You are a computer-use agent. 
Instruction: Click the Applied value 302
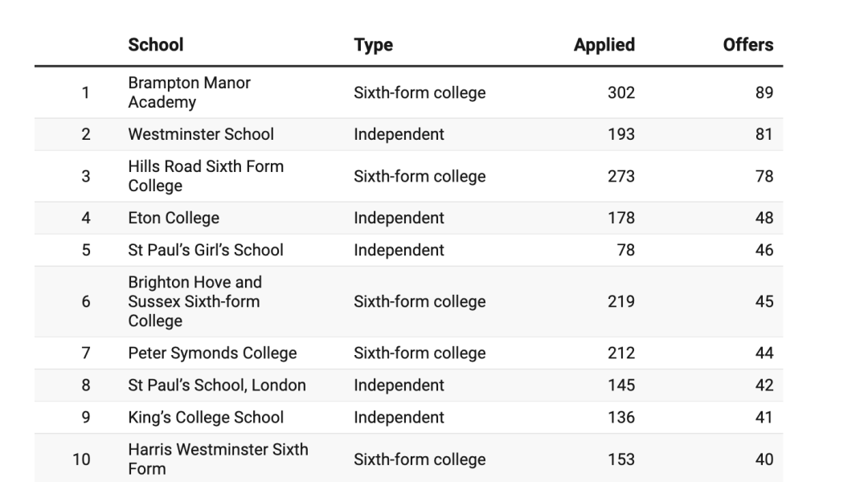point(620,92)
